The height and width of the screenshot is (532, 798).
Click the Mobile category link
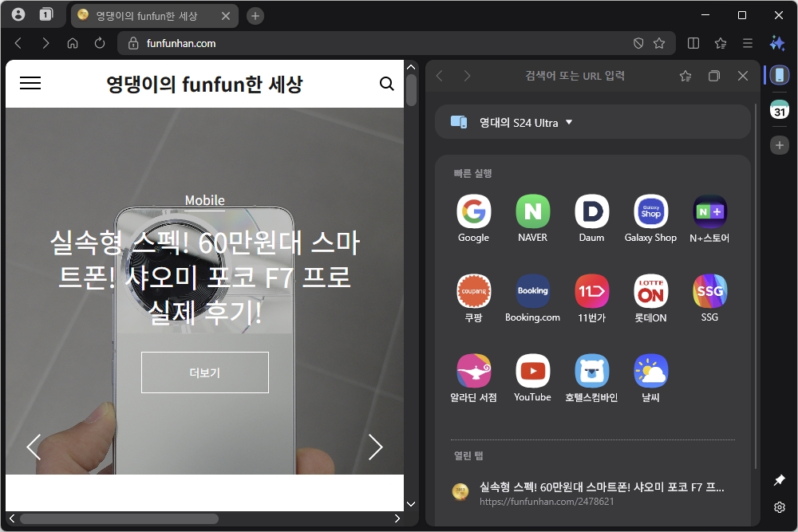(204, 200)
